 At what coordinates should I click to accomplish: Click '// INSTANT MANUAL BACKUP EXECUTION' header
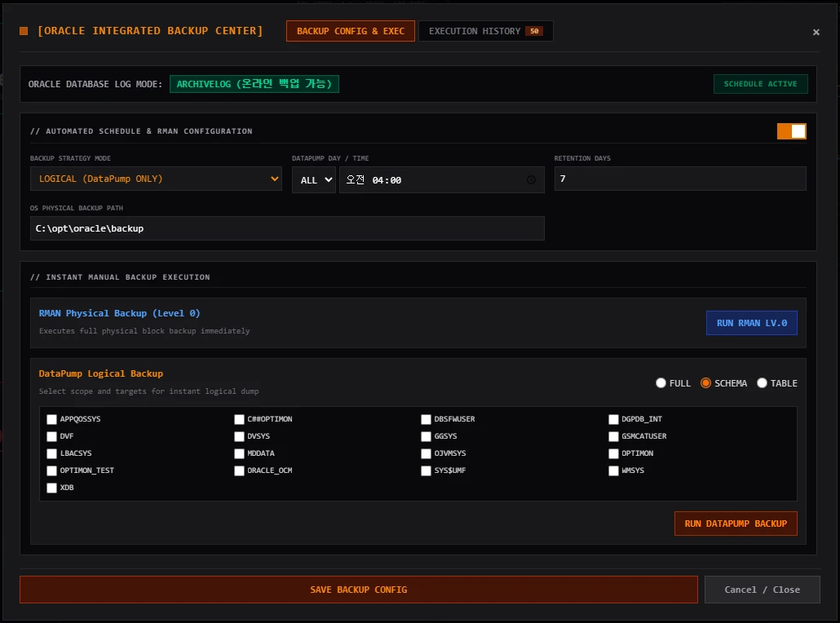coord(120,277)
